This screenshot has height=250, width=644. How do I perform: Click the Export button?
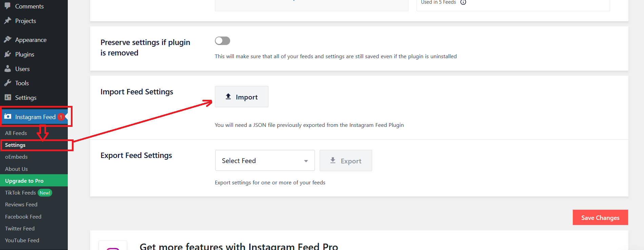tap(346, 161)
